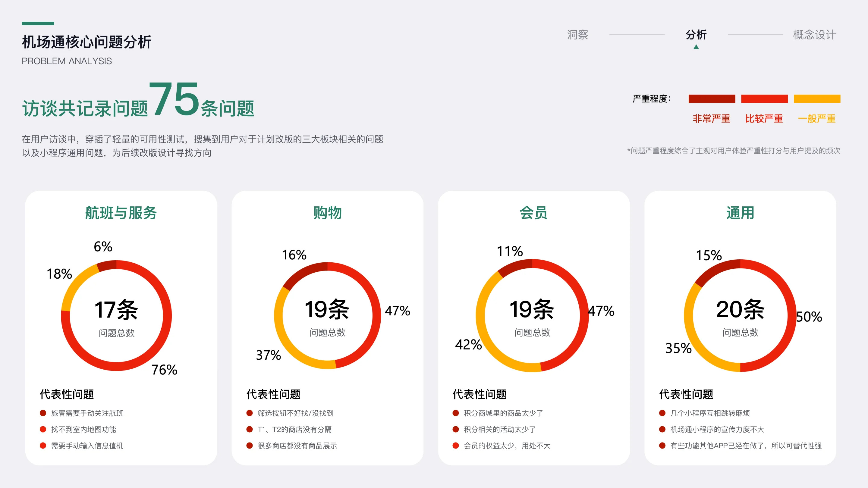Click the 会员 card heading
The image size is (868, 488).
(x=534, y=213)
